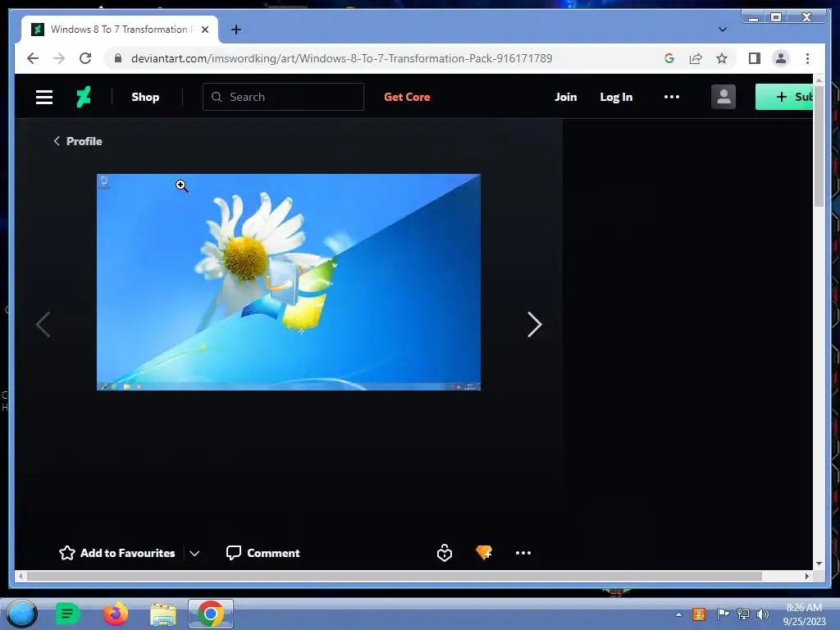
Task: Open the artwork more options menu
Action: click(523, 553)
